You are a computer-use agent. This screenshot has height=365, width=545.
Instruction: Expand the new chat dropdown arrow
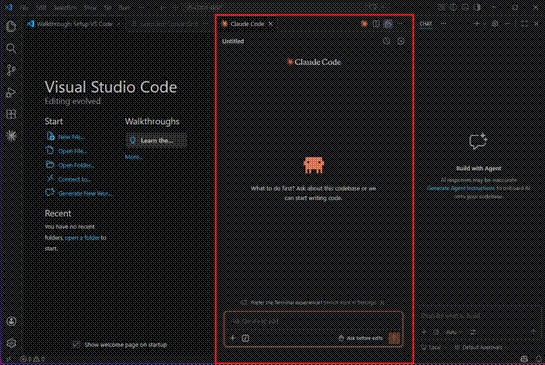(484, 24)
